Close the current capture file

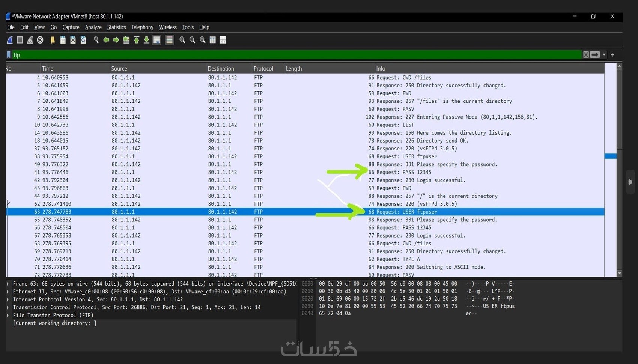tap(73, 40)
